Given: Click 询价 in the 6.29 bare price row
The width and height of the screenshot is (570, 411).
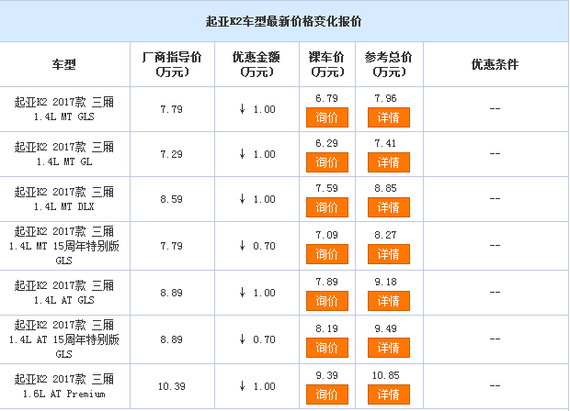Looking at the screenshot, I should click(x=327, y=162).
